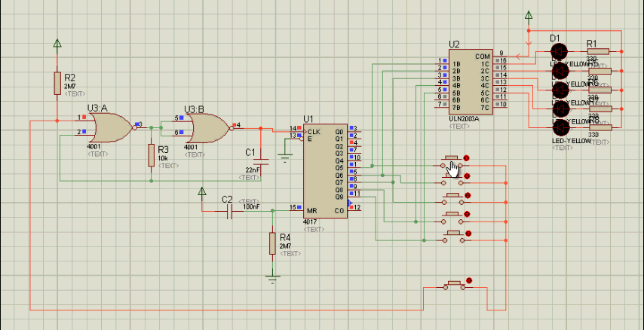Image resolution: width=644 pixels, height=330 pixels.
Task: Select resistor R2 2M7
Action: tap(57, 84)
